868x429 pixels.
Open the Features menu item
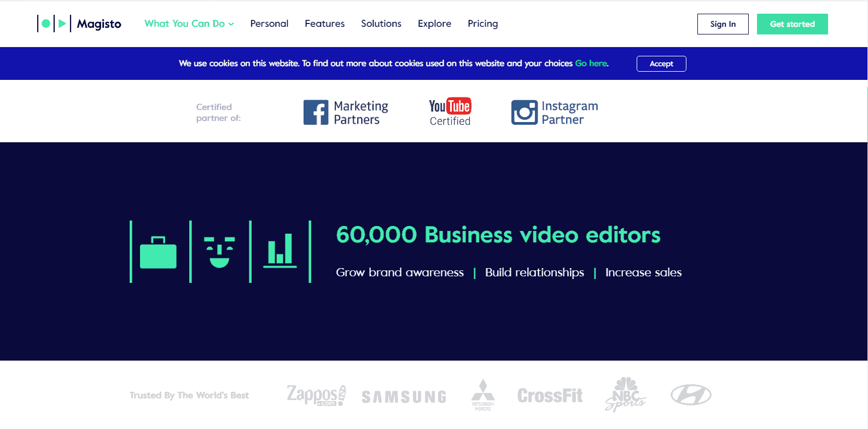[324, 24]
